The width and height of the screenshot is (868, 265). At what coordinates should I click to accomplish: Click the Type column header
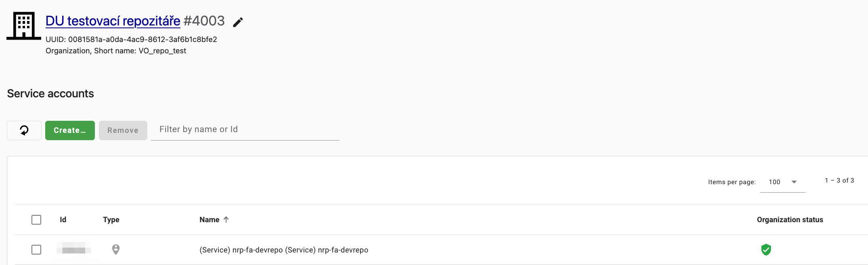tap(111, 220)
